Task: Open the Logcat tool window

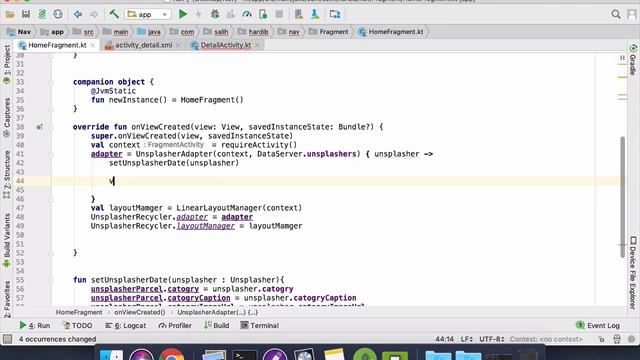Action: 125,325
